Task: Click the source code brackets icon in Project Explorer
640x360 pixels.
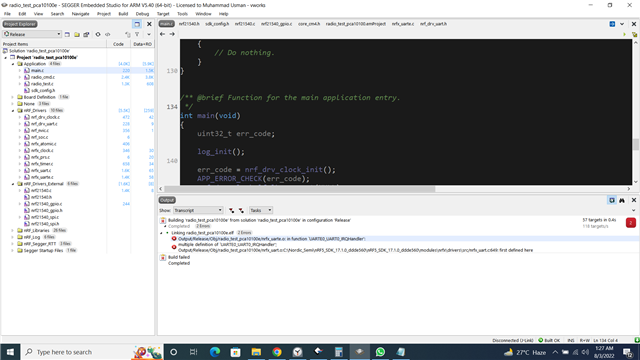Action: [108, 35]
